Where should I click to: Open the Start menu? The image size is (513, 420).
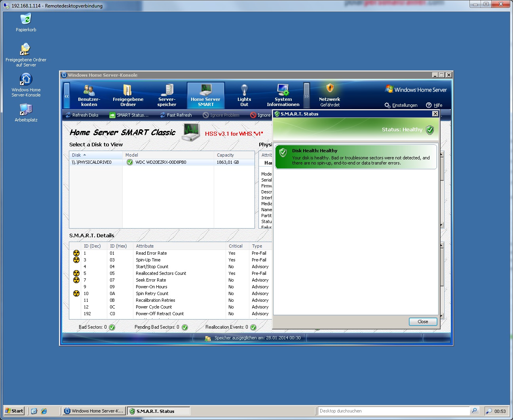(14, 411)
